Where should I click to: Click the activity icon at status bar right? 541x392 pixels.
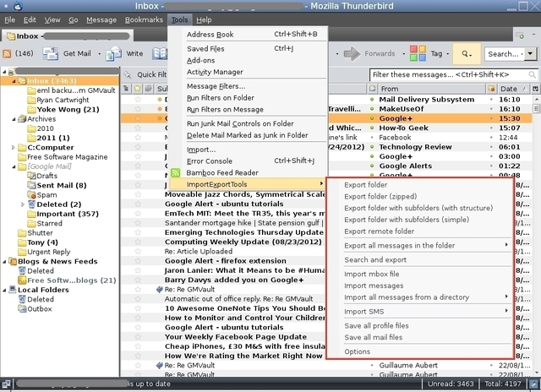click(x=533, y=384)
